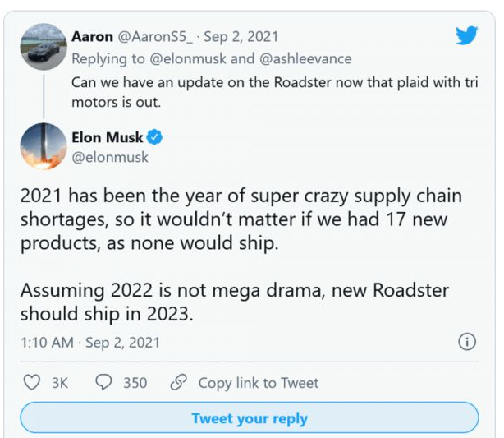The image size is (504, 438).
Task: Like the tweet with the heart icon
Action: (32, 383)
